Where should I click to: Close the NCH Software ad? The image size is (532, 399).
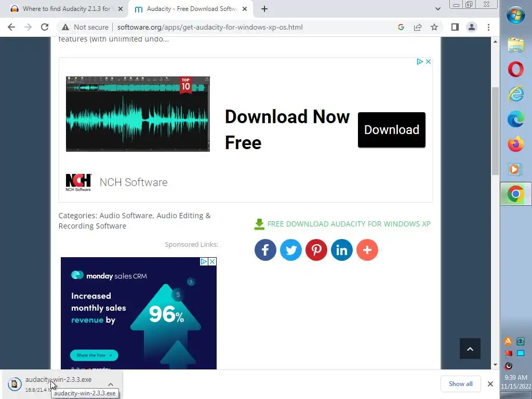click(428, 61)
